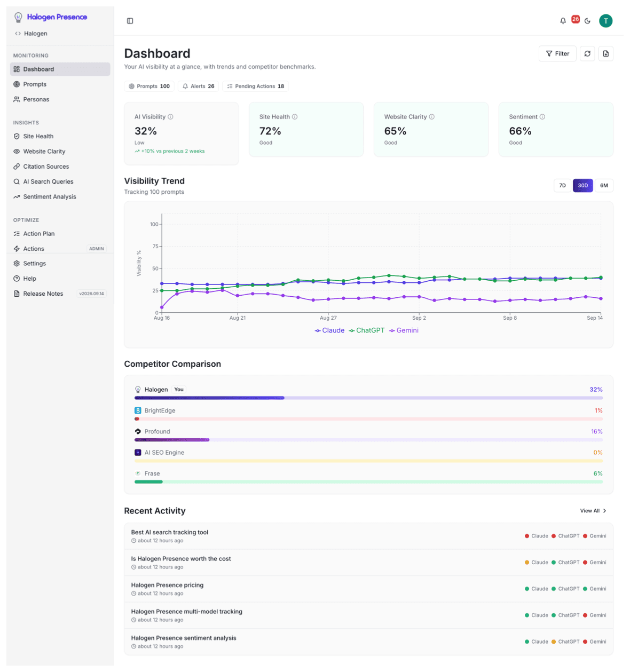Image resolution: width=630 pixels, height=672 pixels.
Task: Open Actions admin page
Action: [x=60, y=249]
